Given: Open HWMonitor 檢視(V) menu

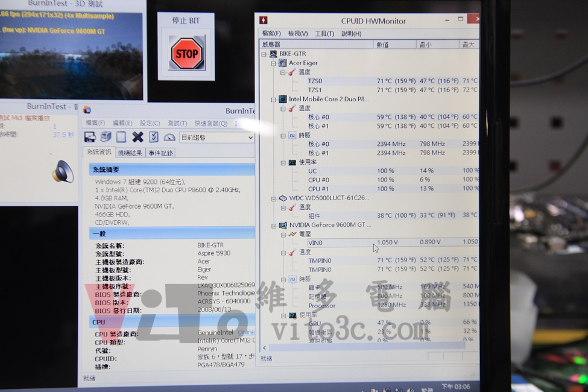Looking at the screenshot, I should tap(298, 33).
